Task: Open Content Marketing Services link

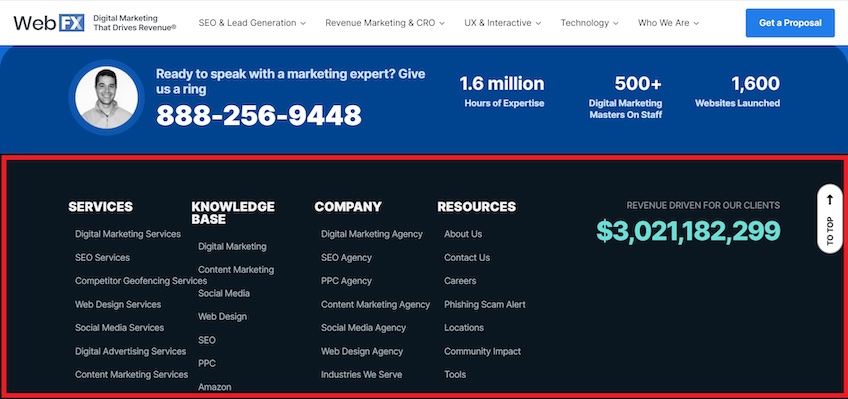Action: [x=131, y=375]
